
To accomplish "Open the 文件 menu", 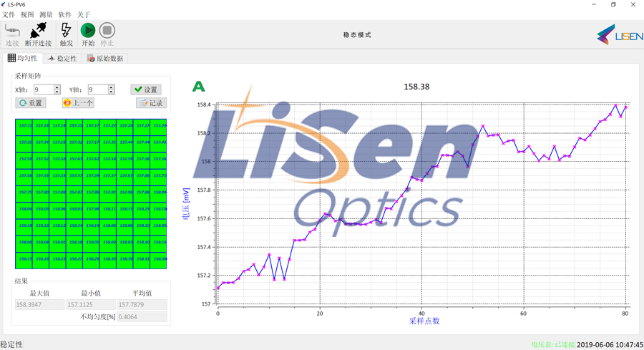I will tap(9, 14).
